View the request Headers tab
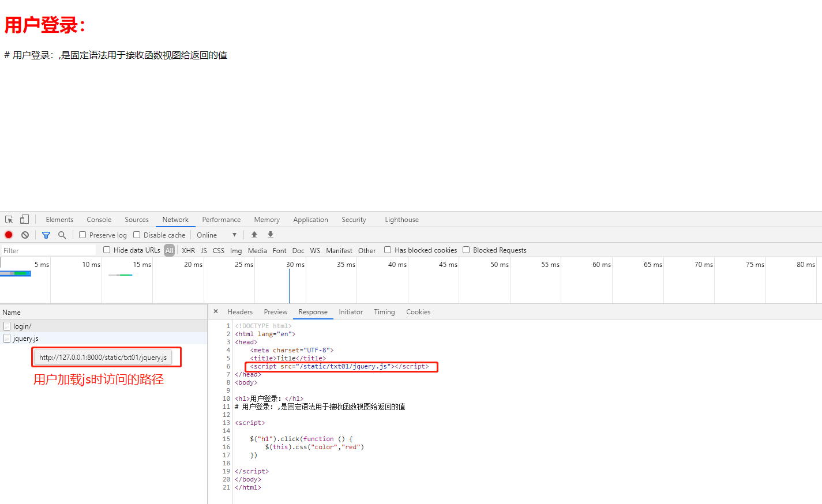Viewport: 822px width, 504px height. 240,312
